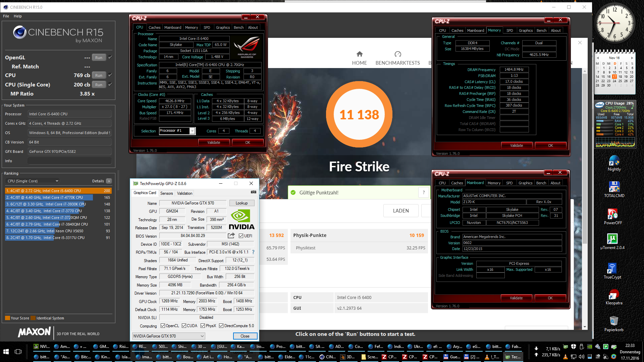
Task: Open the Papierkorb recycle bin icon
Action: click(614, 324)
